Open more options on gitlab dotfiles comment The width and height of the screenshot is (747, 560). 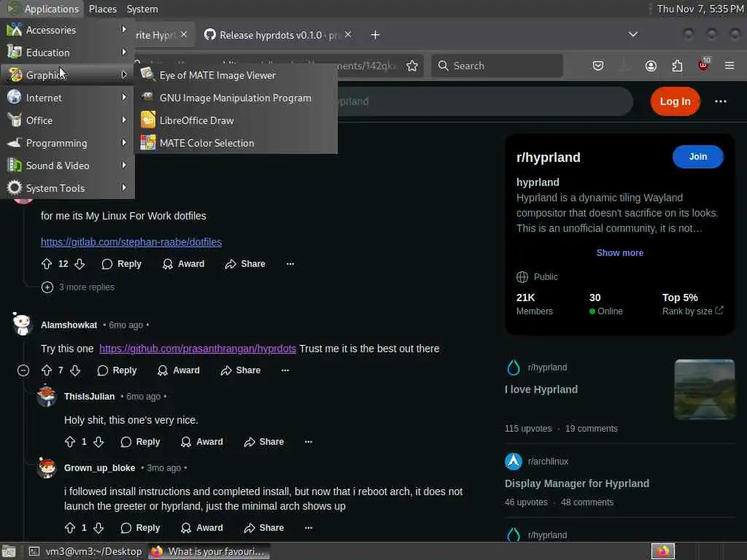(x=290, y=264)
